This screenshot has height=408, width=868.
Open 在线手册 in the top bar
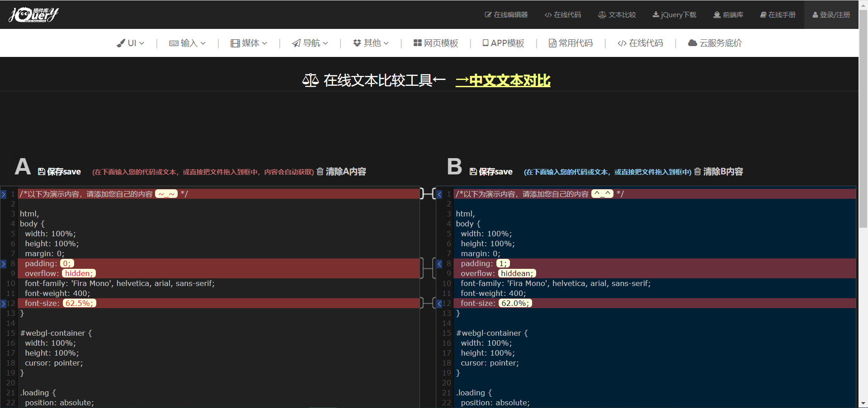click(x=778, y=14)
